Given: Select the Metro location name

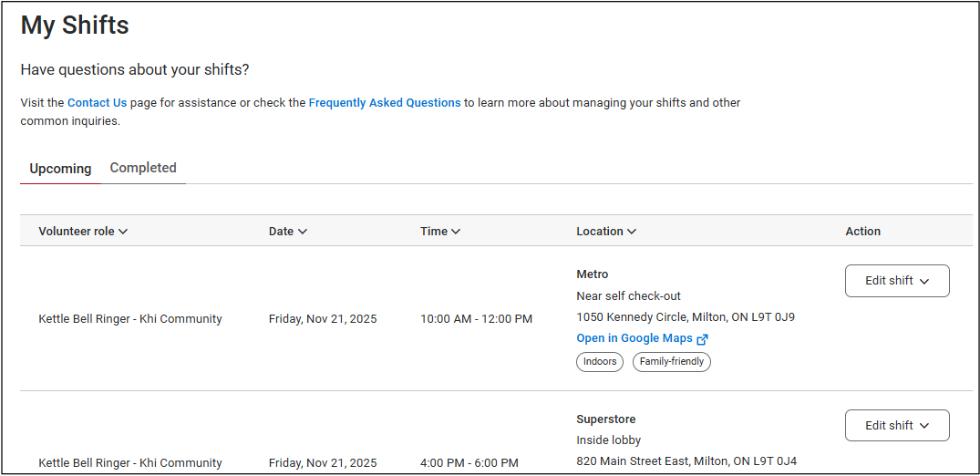Looking at the screenshot, I should coord(592,274).
